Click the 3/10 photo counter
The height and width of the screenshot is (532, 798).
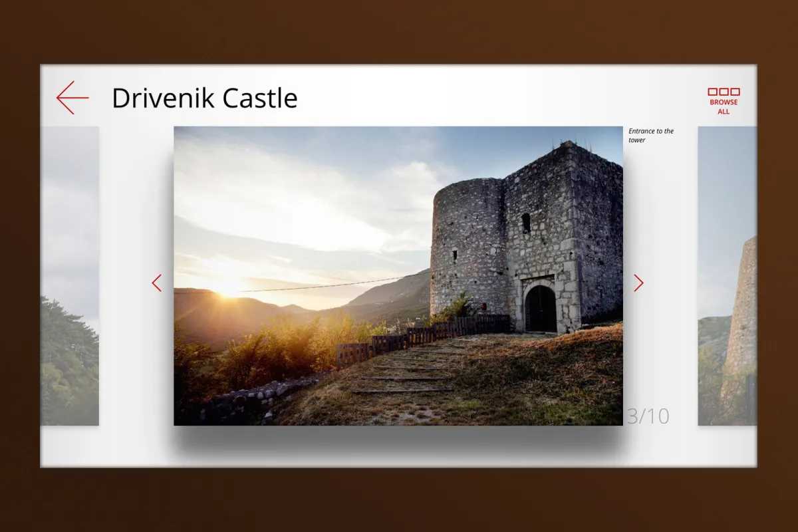[648, 416]
